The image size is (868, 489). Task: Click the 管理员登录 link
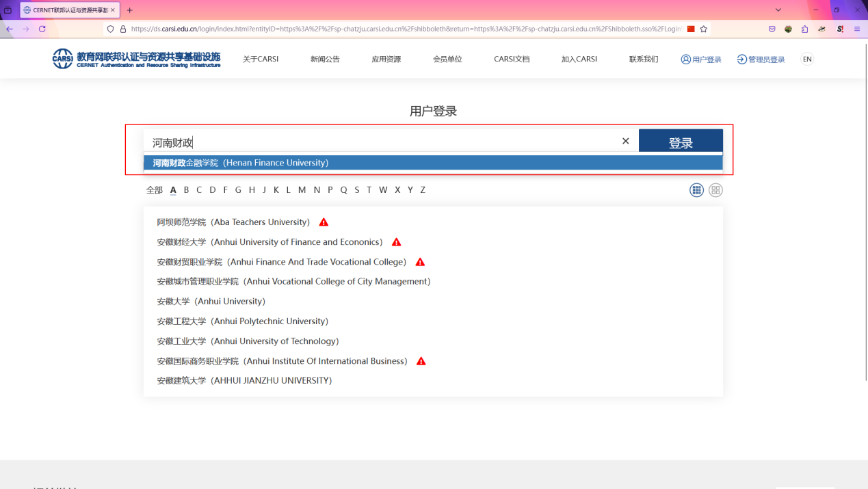[761, 60]
